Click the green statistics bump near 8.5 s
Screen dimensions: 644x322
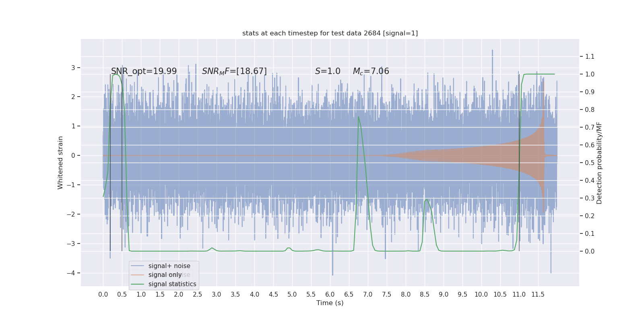(x=426, y=200)
